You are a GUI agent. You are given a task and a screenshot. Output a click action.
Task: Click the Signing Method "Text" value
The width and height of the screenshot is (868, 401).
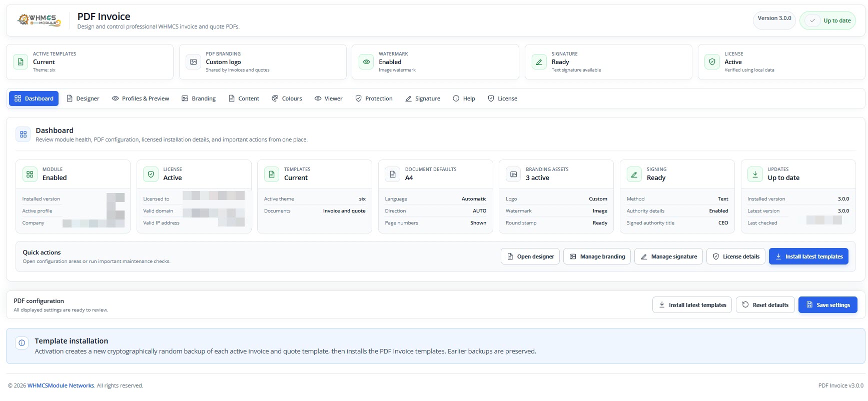coord(723,199)
